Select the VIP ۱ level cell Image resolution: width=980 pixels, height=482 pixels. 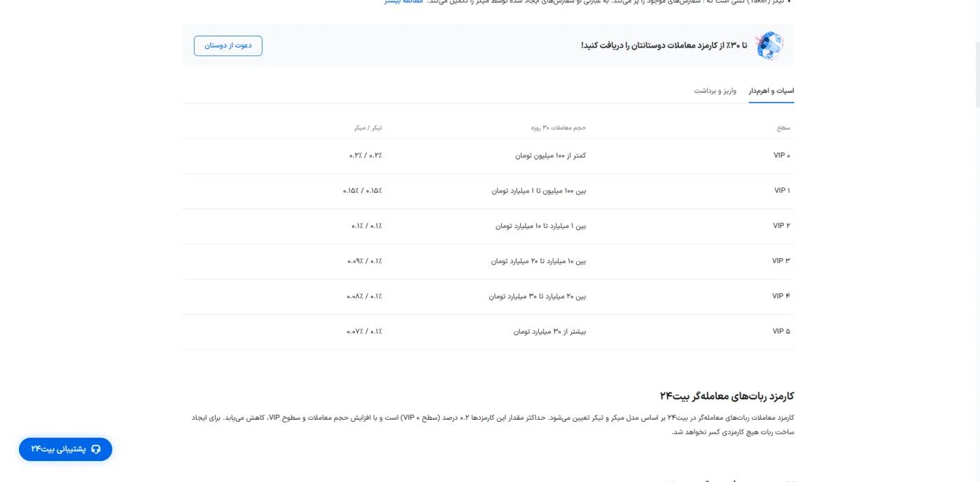[x=782, y=190]
